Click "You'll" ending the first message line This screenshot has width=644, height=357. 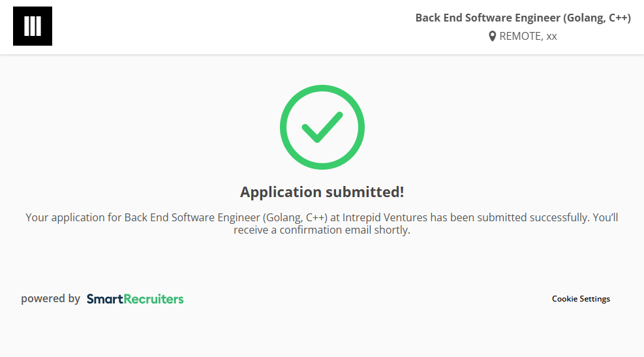tap(605, 217)
